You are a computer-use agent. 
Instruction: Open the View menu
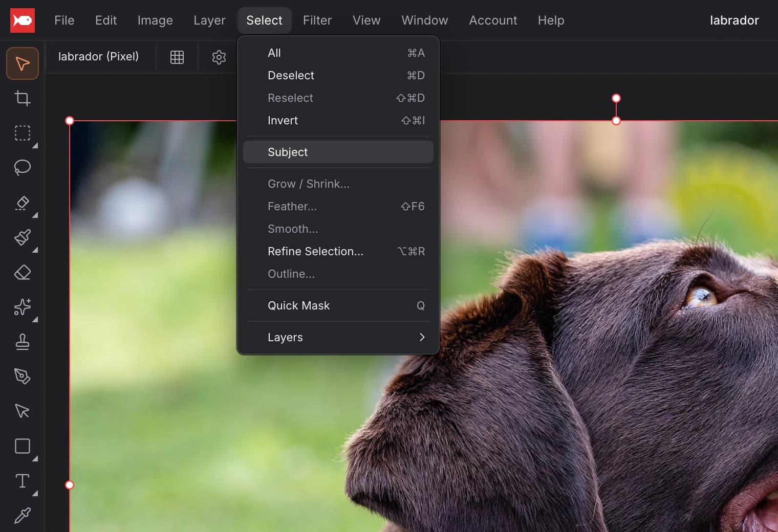(366, 20)
